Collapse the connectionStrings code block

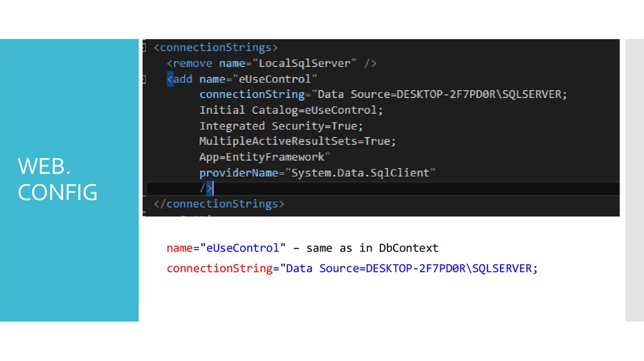(145, 48)
